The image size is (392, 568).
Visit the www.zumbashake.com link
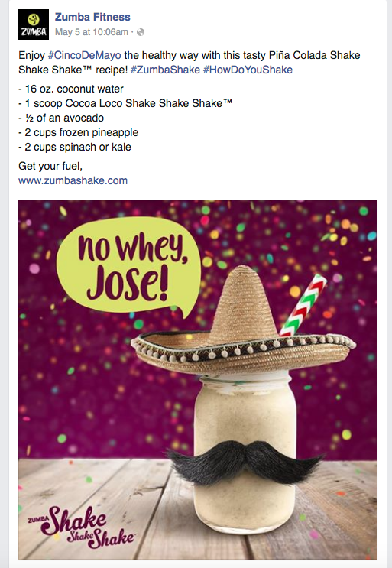(x=73, y=180)
